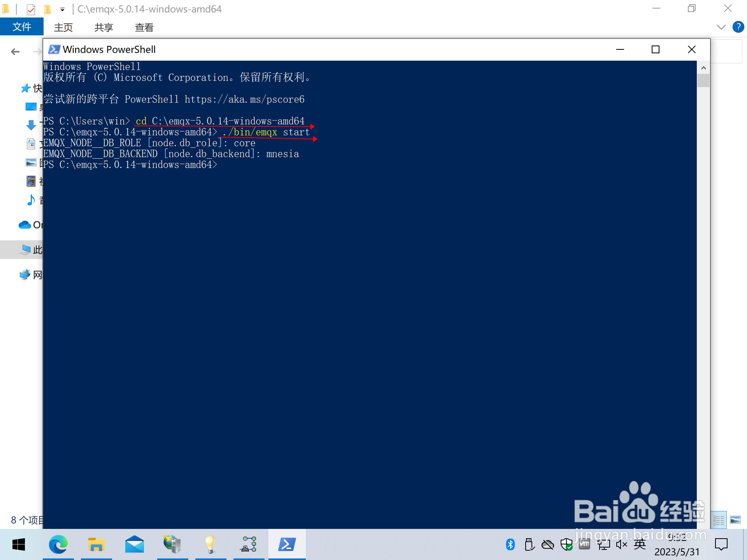
Task: Open Bluetooth tray icon
Action: pos(510,544)
